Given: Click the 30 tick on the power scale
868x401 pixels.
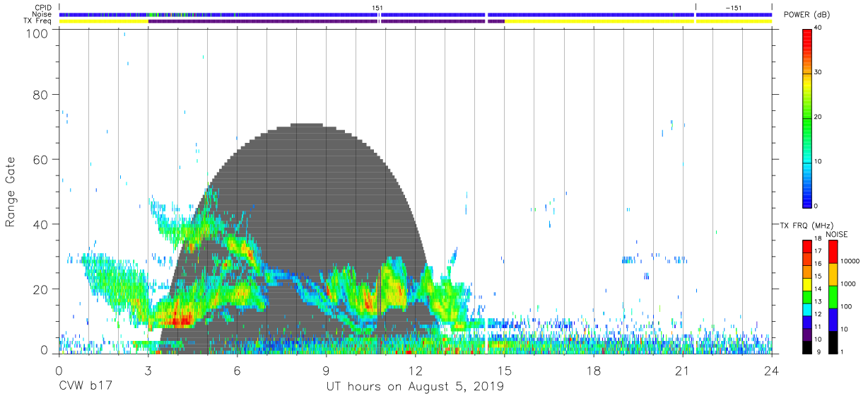Looking at the screenshot, I should pos(818,72).
